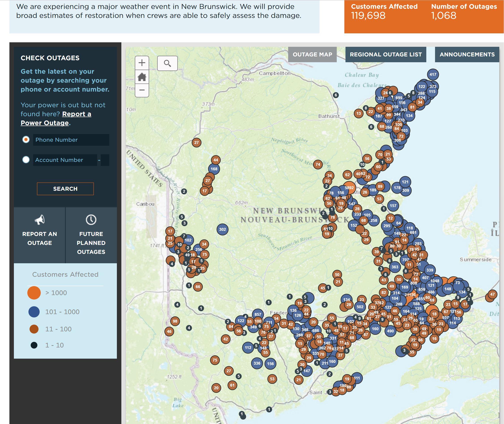Click the 363 outage marker
The height and width of the screenshot is (424, 504).
click(x=395, y=267)
